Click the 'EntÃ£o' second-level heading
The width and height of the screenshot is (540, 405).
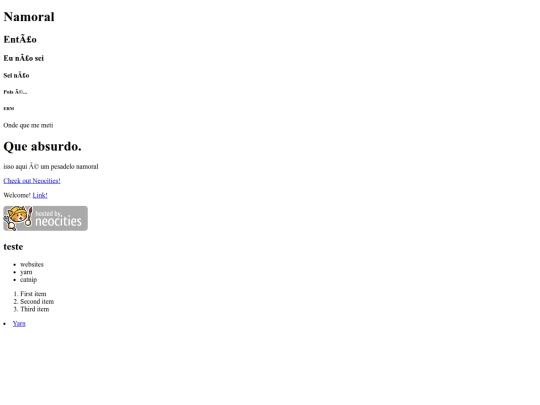[20, 39]
